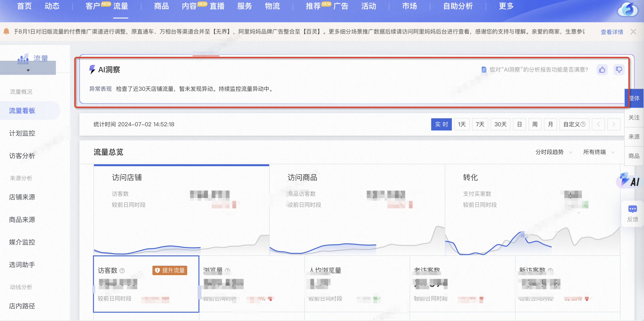Open 店铺来源 in the sidebar

click(22, 197)
